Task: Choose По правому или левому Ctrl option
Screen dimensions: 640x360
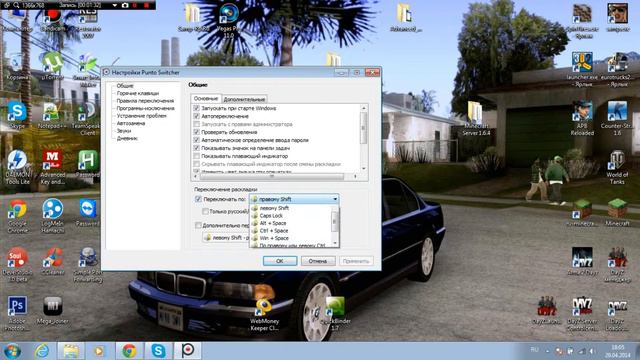Action: pyautogui.click(x=291, y=245)
